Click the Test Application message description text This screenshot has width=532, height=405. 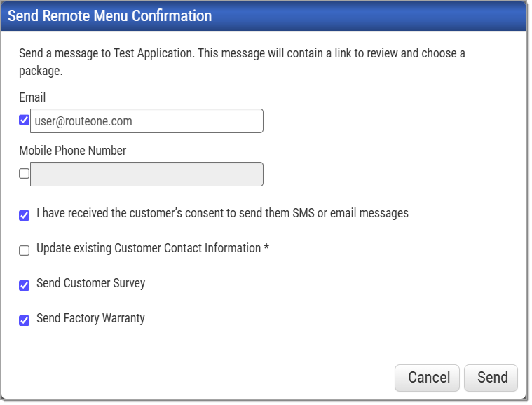pos(242,62)
